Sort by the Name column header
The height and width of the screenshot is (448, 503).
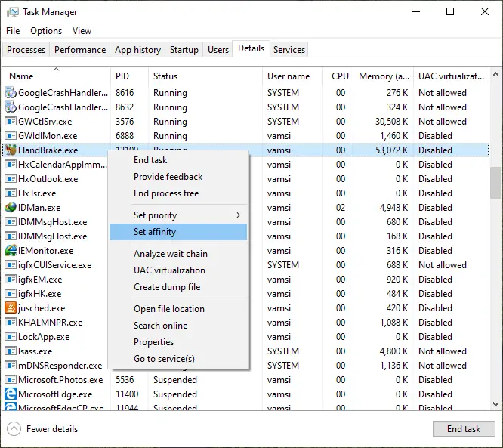point(57,76)
